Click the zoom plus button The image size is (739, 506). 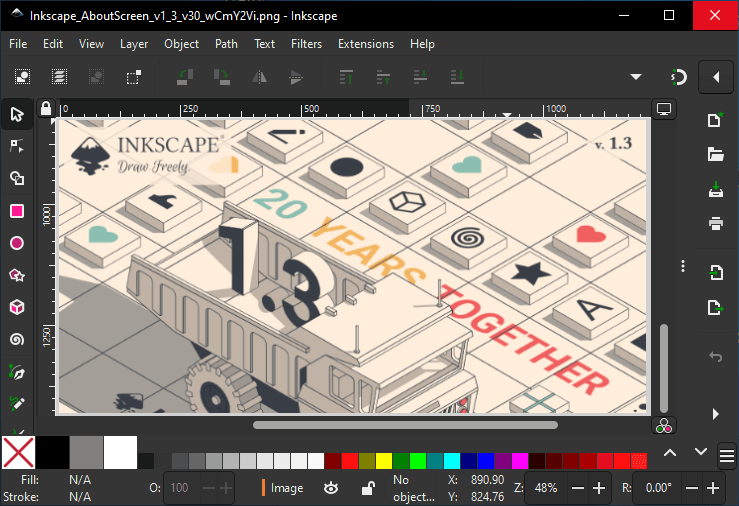click(x=599, y=488)
